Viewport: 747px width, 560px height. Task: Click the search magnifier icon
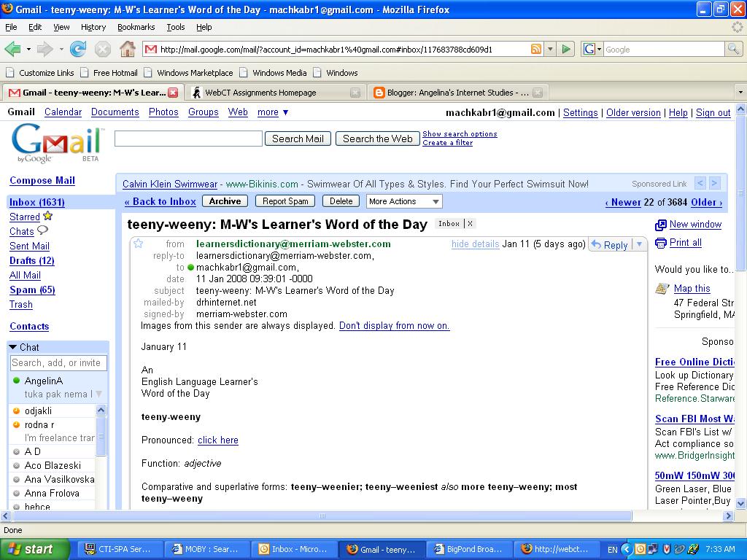coord(732,49)
